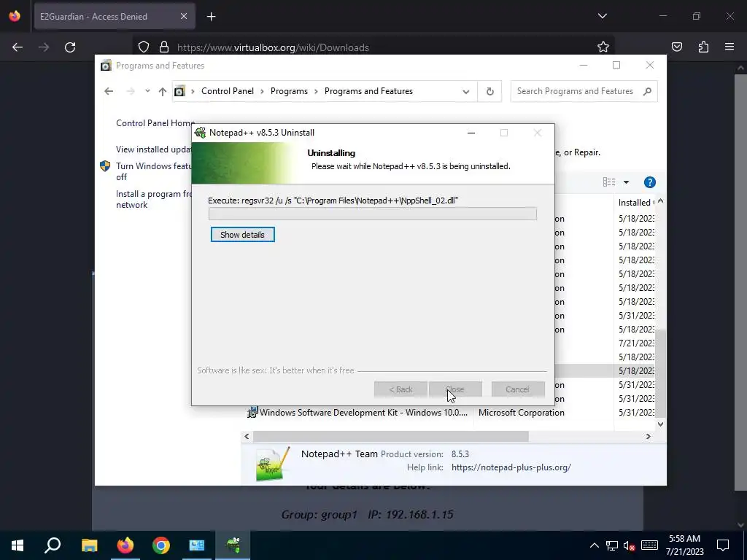Image resolution: width=747 pixels, height=560 pixels.
Task: Click the muted volume tray icon
Action: click(630, 545)
